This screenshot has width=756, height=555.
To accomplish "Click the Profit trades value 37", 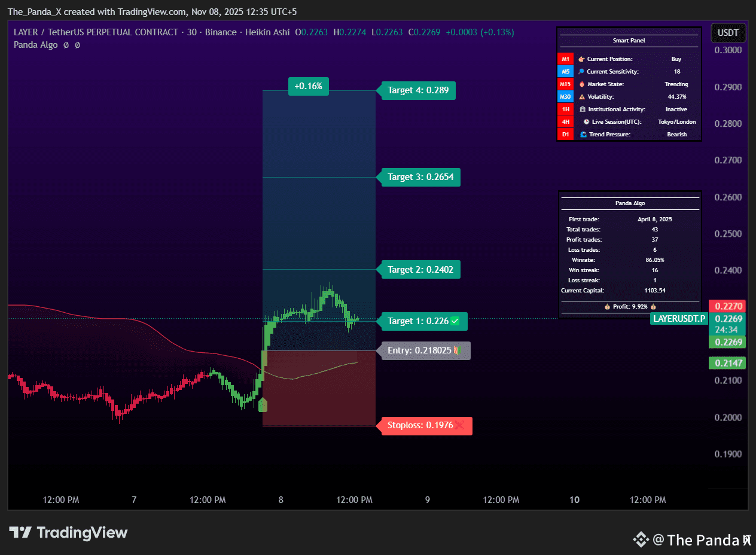I will pos(655,240).
